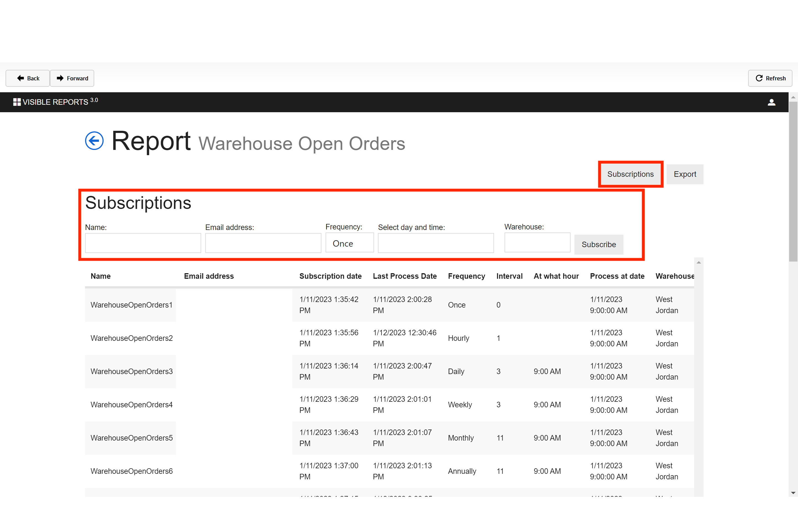Click the VISIBLE REPORTS 3.0 title text
798x532 pixels.
[x=60, y=102]
